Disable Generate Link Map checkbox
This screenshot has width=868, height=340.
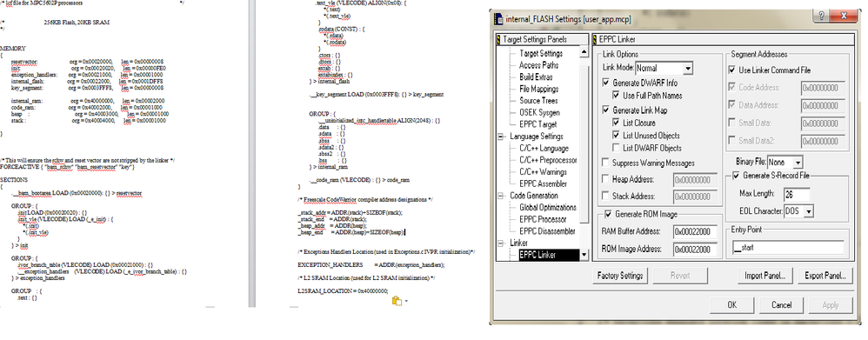[605, 110]
